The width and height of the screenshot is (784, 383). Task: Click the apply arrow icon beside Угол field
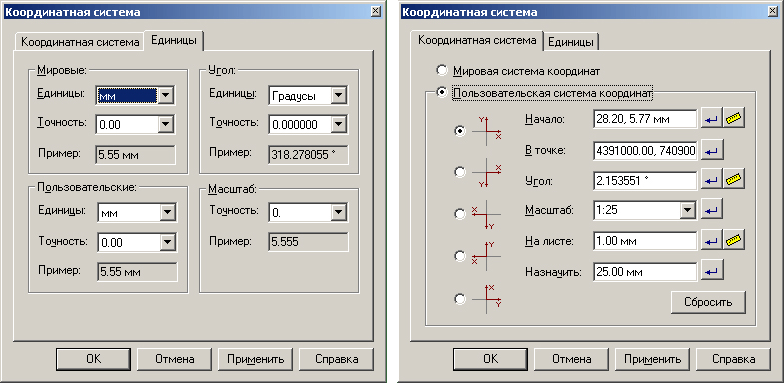click(711, 180)
